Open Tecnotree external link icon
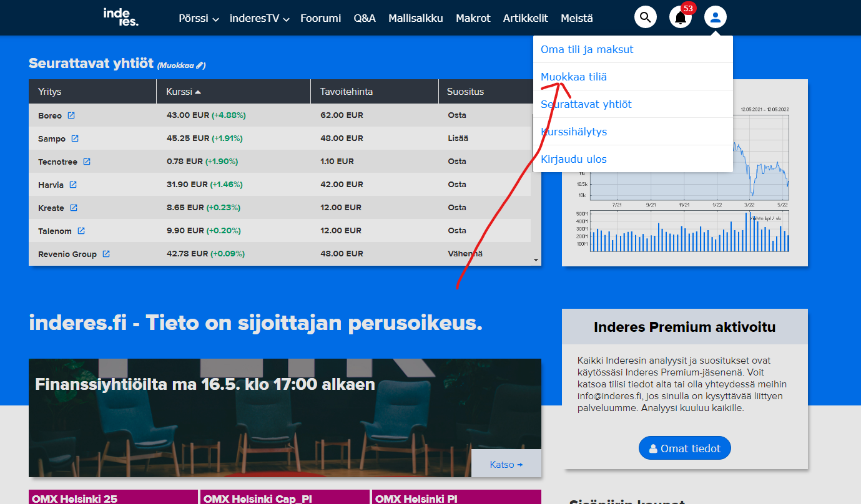Viewport: 861px width, 504px height. click(x=87, y=162)
